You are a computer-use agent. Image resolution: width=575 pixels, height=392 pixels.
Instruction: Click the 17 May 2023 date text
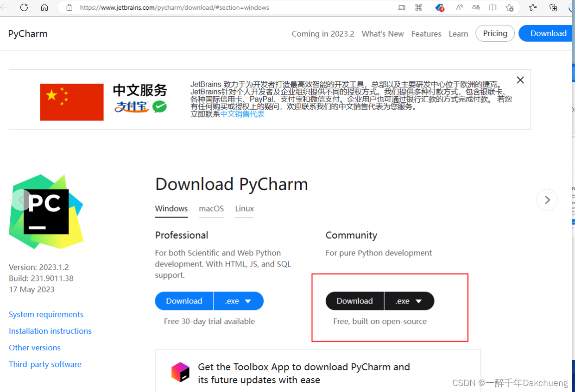(32, 289)
